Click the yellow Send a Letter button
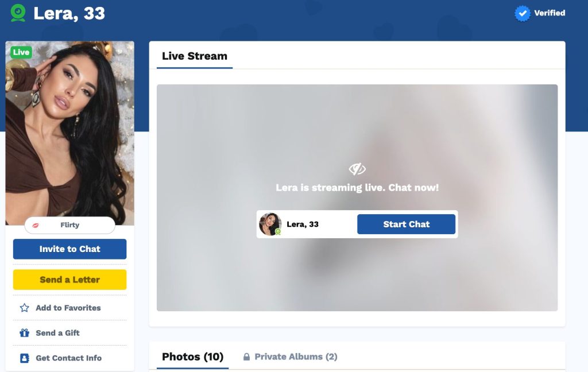 69,280
